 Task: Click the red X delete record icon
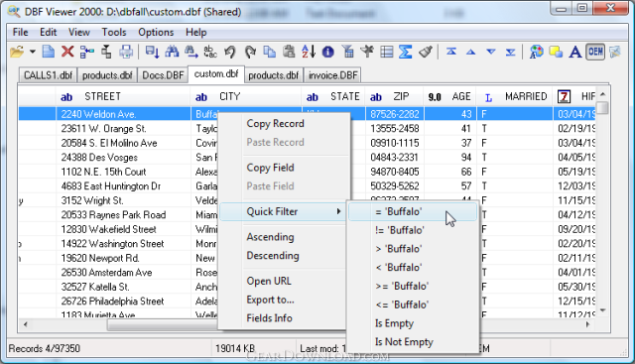coord(67,52)
